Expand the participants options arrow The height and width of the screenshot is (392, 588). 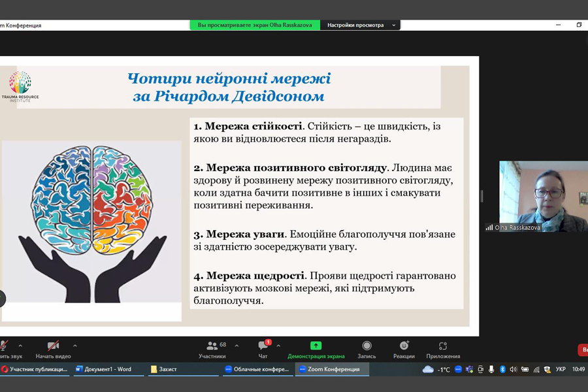pyautogui.click(x=237, y=346)
